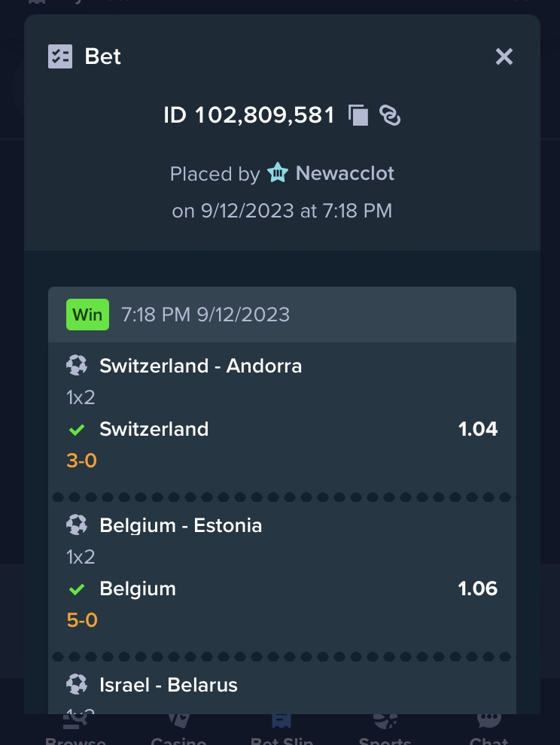Click the green Win status badge

coord(87,315)
